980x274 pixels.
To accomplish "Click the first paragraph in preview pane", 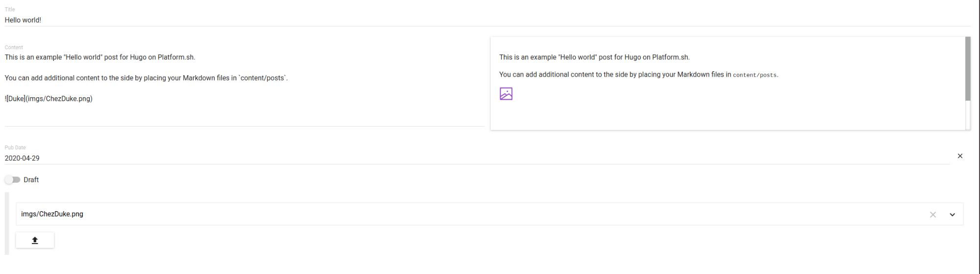I will pyautogui.click(x=594, y=57).
